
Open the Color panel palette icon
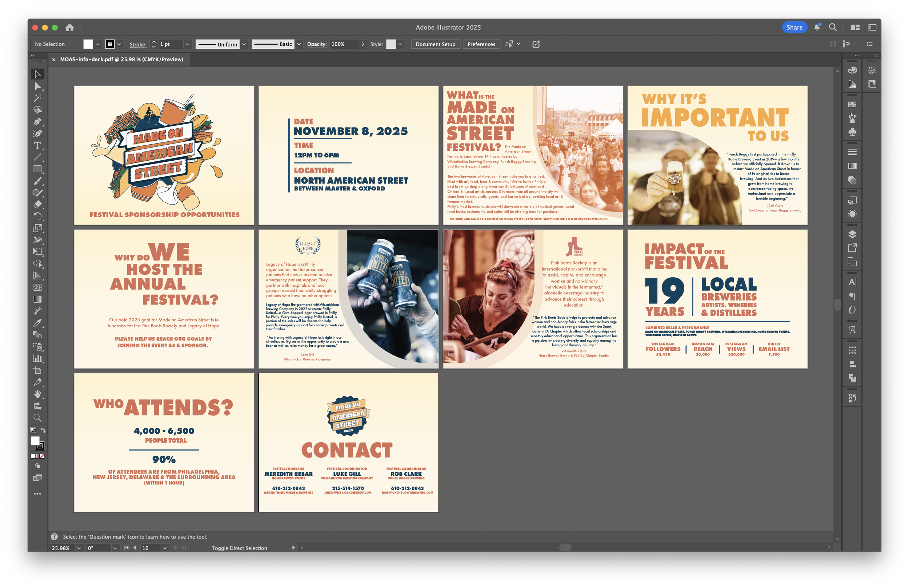click(x=852, y=70)
